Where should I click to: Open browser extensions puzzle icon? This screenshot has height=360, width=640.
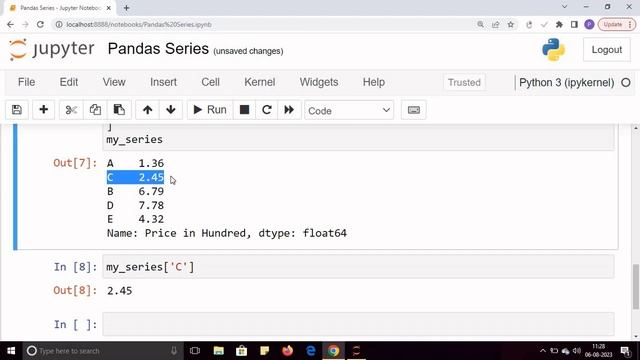pos(559,24)
